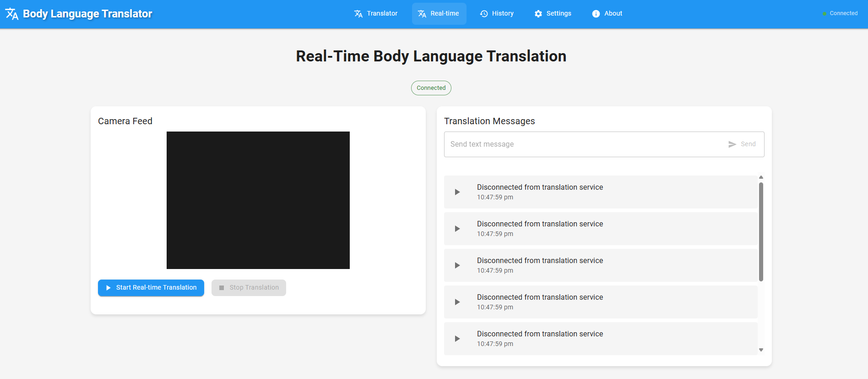Play the fourth Disconnected message

tap(457, 302)
